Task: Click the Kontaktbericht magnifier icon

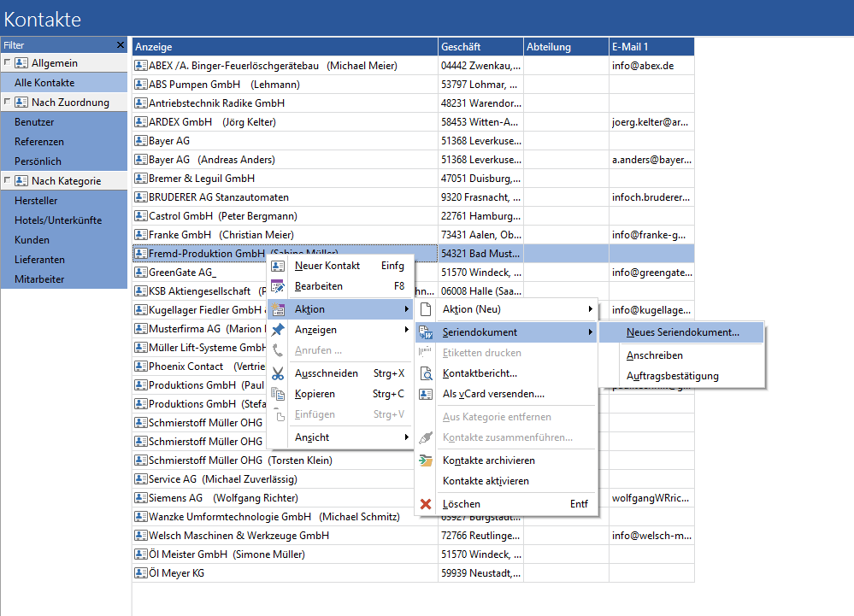Action: click(x=426, y=373)
